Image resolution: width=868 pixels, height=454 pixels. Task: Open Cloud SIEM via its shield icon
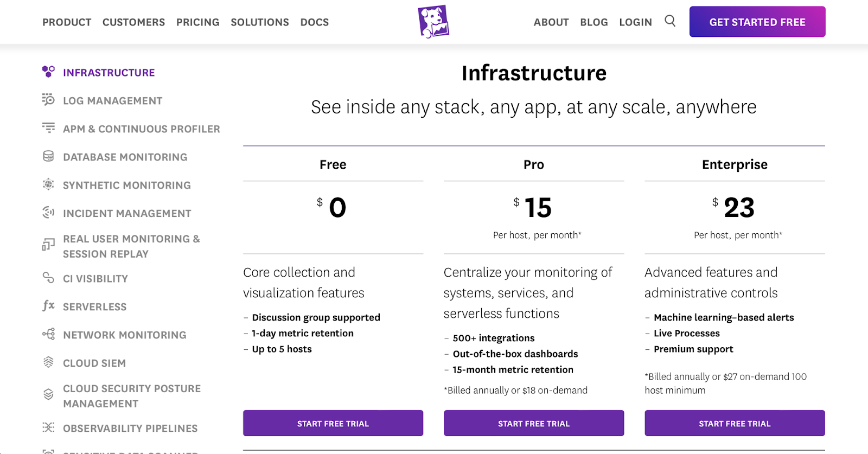click(48, 362)
